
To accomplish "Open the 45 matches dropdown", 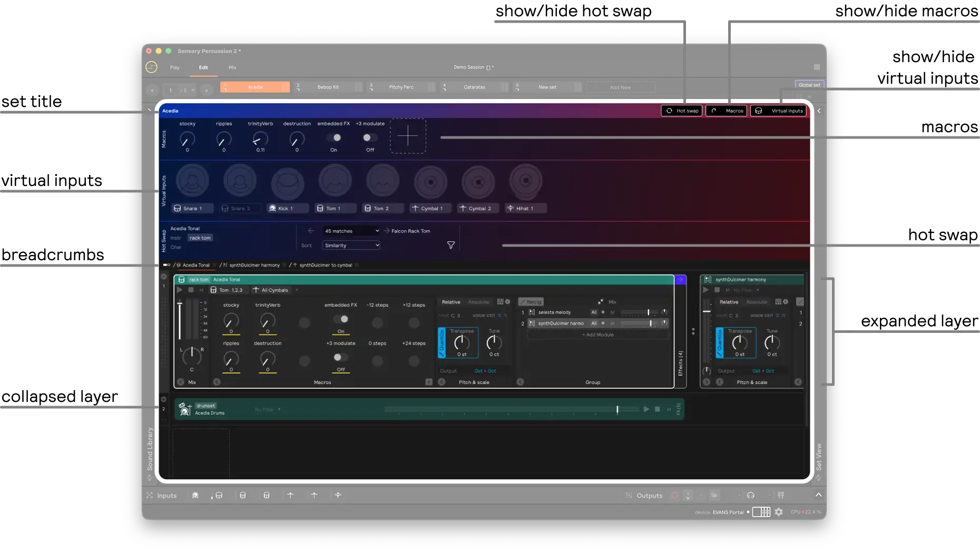I will [351, 231].
